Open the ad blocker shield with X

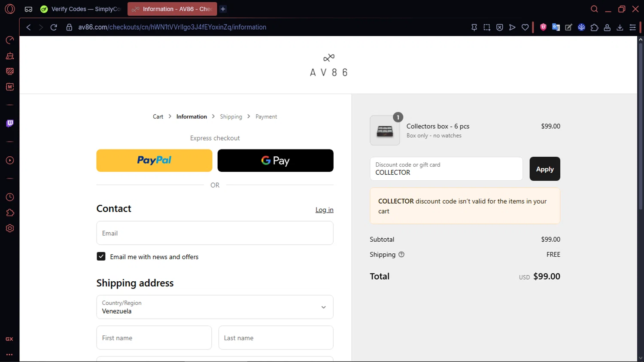[500, 27]
